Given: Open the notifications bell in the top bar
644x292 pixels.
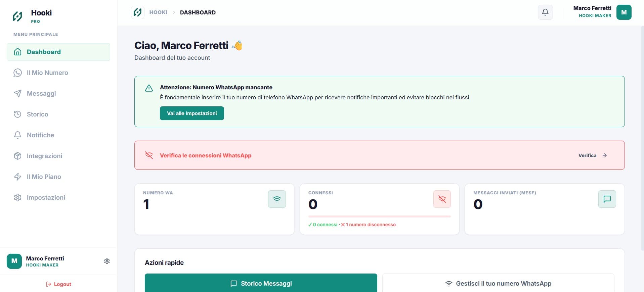Looking at the screenshot, I should click(545, 12).
